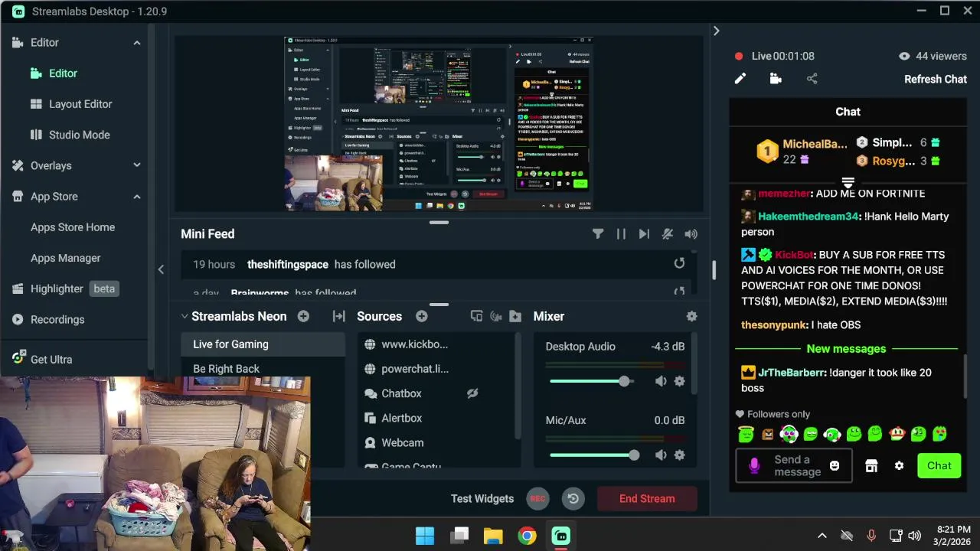The width and height of the screenshot is (980, 551).
Task: Open the Windows Start menu
Action: pos(425,536)
